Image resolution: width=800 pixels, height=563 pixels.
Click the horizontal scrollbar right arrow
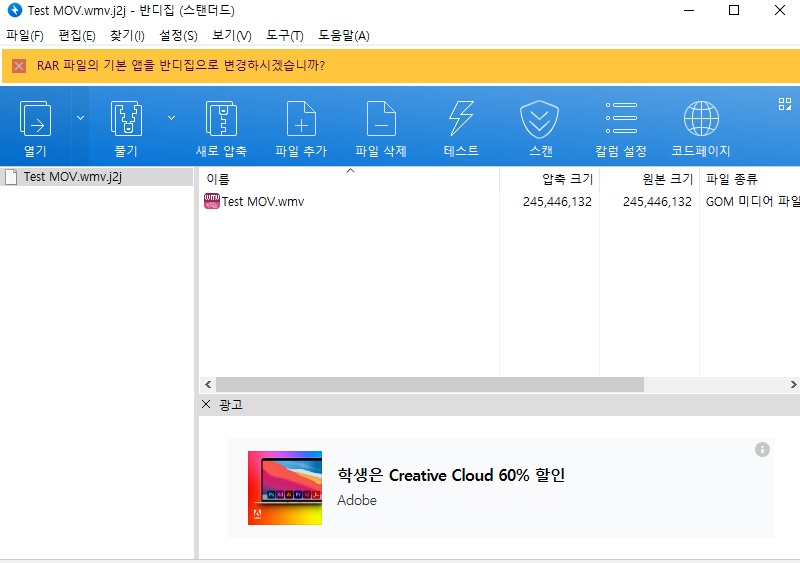(793, 384)
